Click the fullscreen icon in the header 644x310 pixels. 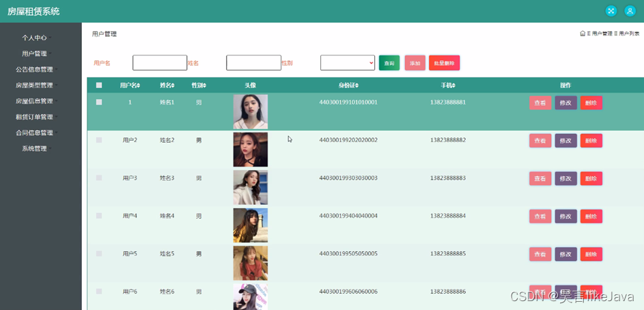pyautogui.click(x=611, y=11)
